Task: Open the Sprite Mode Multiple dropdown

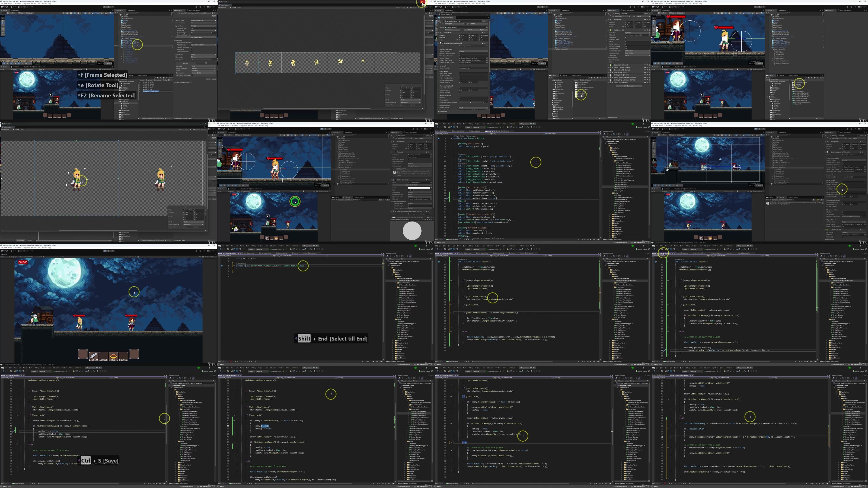Action: pyautogui.click(x=203, y=26)
